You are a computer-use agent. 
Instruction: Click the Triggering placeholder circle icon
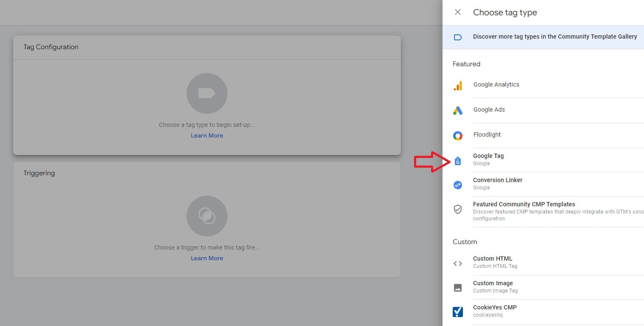[x=207, y=216]
